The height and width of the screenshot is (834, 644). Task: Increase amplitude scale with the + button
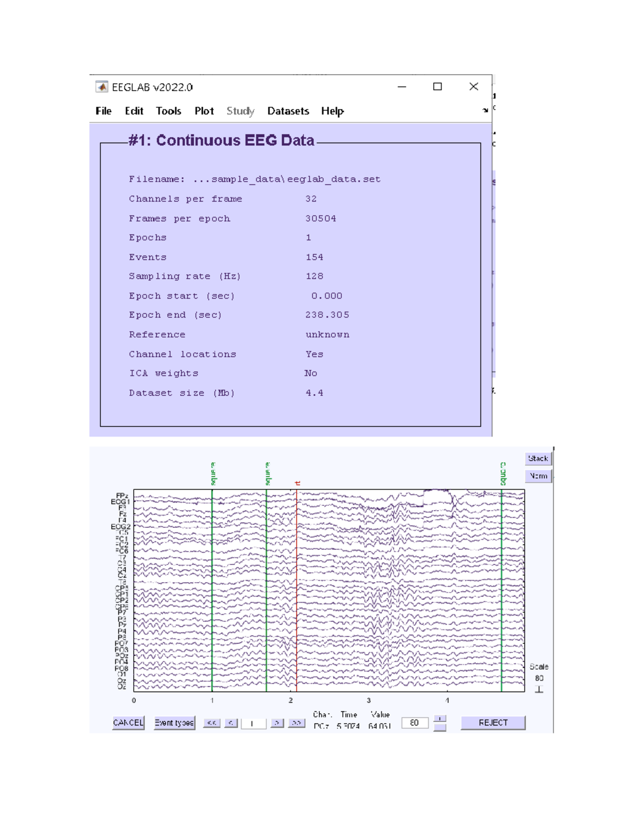click(x=440, y=719)
